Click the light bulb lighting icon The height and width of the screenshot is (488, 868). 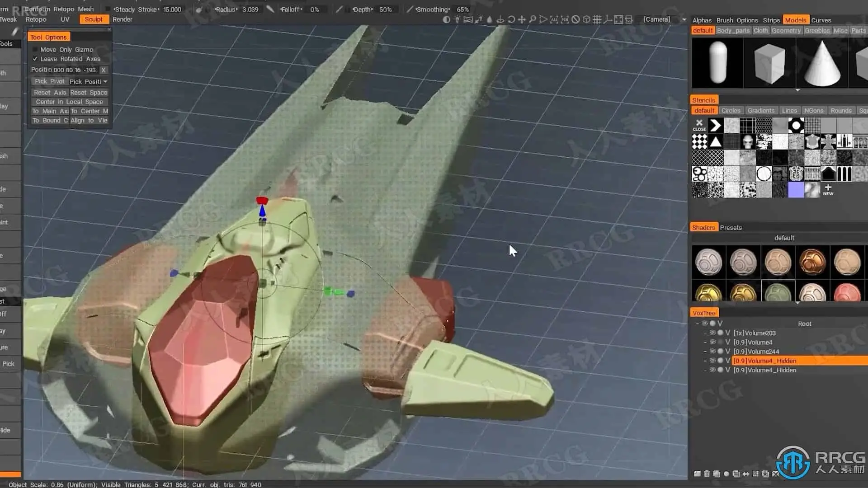(457, 19)
